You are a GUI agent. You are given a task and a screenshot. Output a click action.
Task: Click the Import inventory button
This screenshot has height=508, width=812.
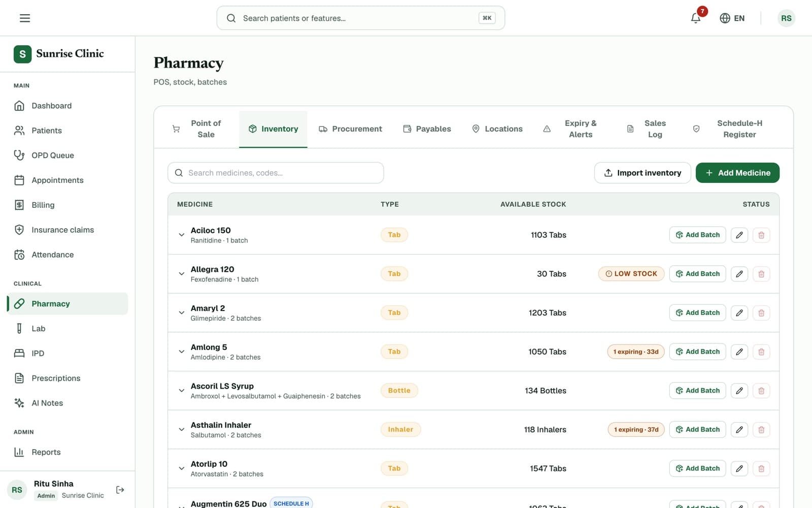coord(642,173)
